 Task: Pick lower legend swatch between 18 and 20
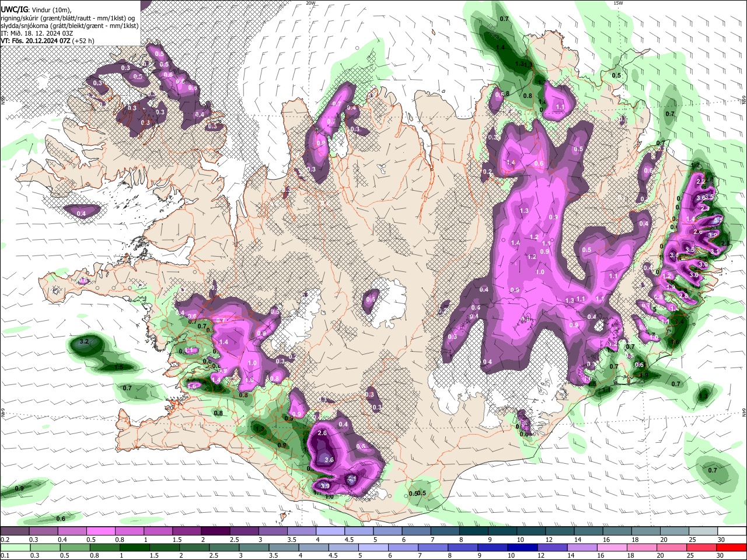pos(643,548)
